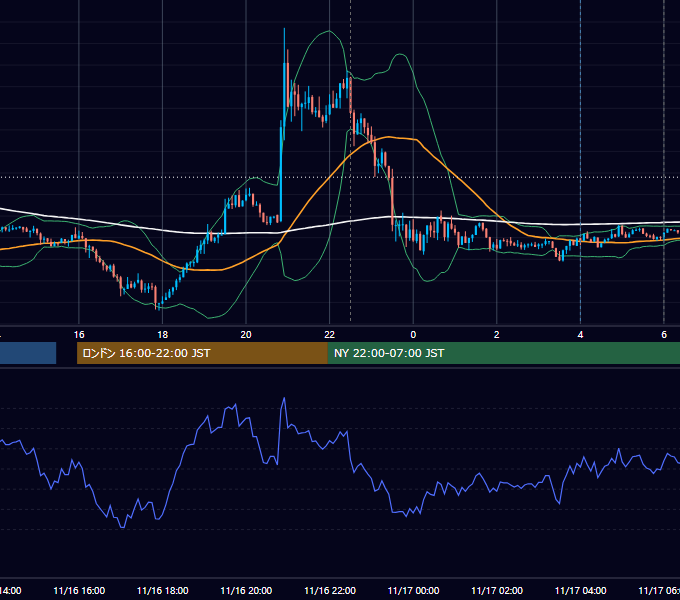Viewport: 680px width, 600px height.
Task: Click the oscillator peak near 21:00 in the lower panel
Action: pyautogui.click(x=284, y=398)
